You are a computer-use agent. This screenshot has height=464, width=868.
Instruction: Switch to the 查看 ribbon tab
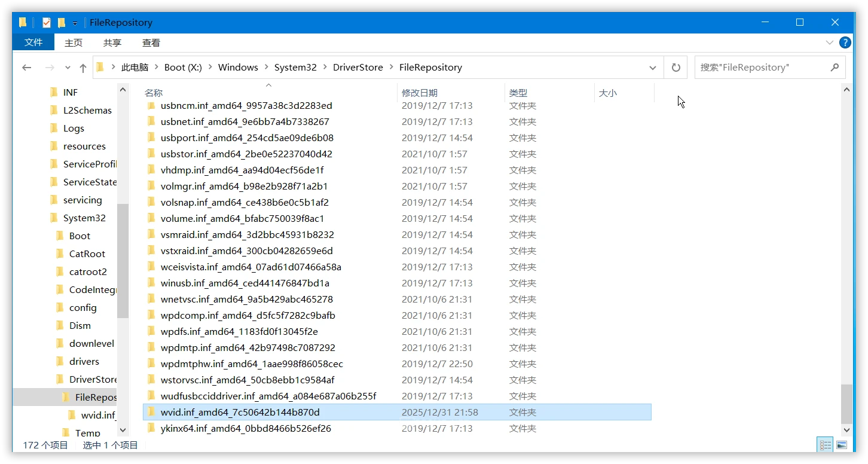151,42
